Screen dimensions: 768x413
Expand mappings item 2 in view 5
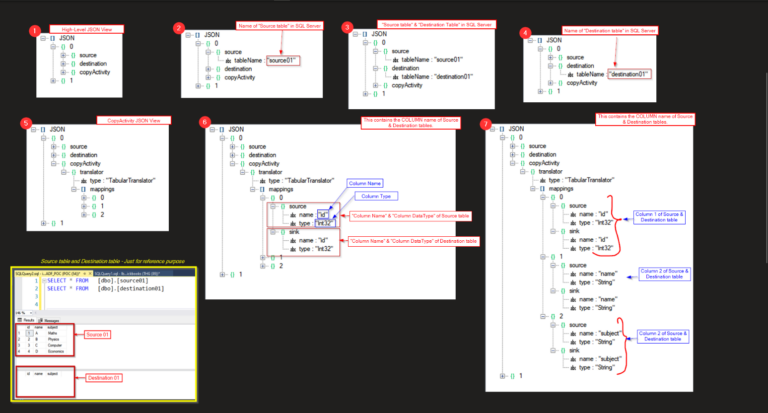pyautogui.click(x=84, y=215)
